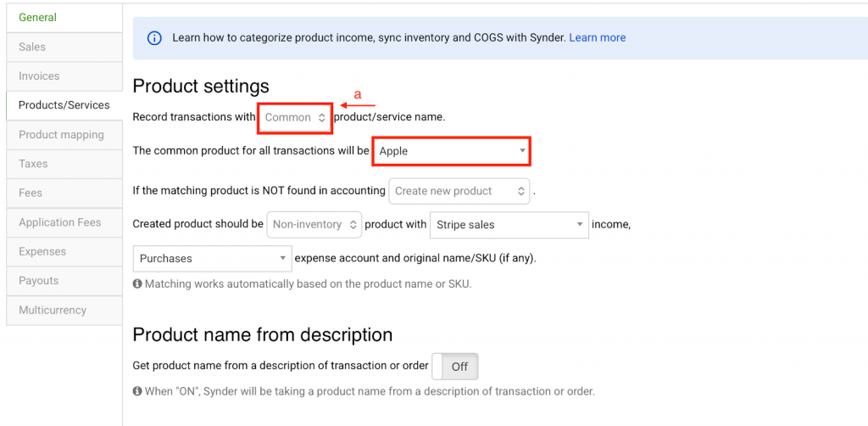This screenshot has width=868, height=426.
Task: Toggle the product name from description switch
Action: (455, 367)
